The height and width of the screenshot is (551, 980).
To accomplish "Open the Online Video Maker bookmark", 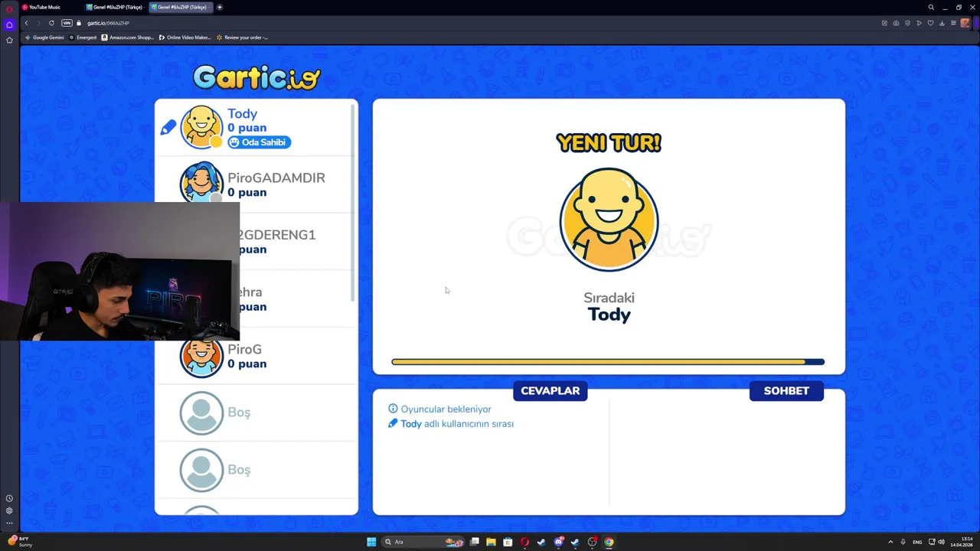I will 185,37.
